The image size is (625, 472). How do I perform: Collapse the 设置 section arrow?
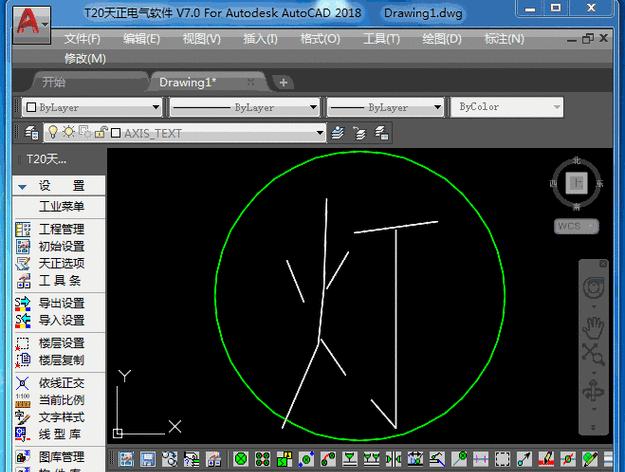click(22, 187)
